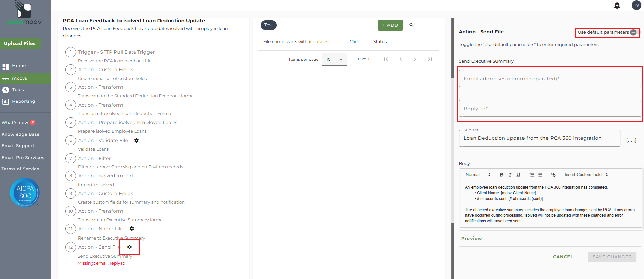
Task: Go to previous page of results
Action: tap(401, 59)
